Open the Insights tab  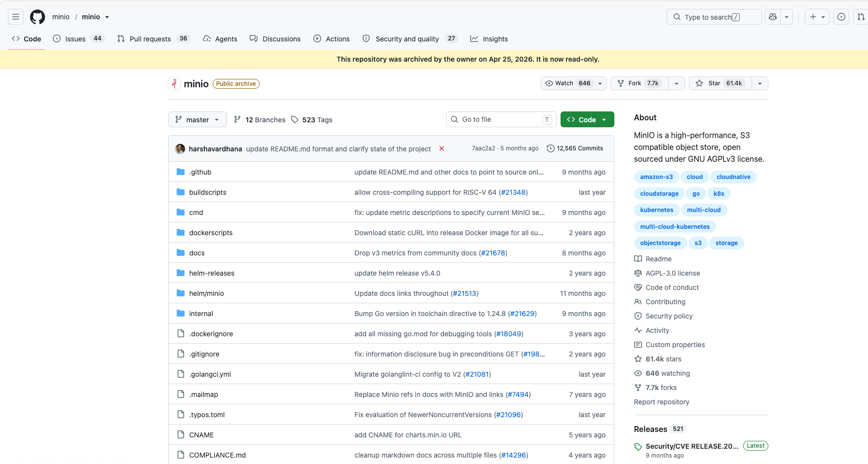(489, 38)
